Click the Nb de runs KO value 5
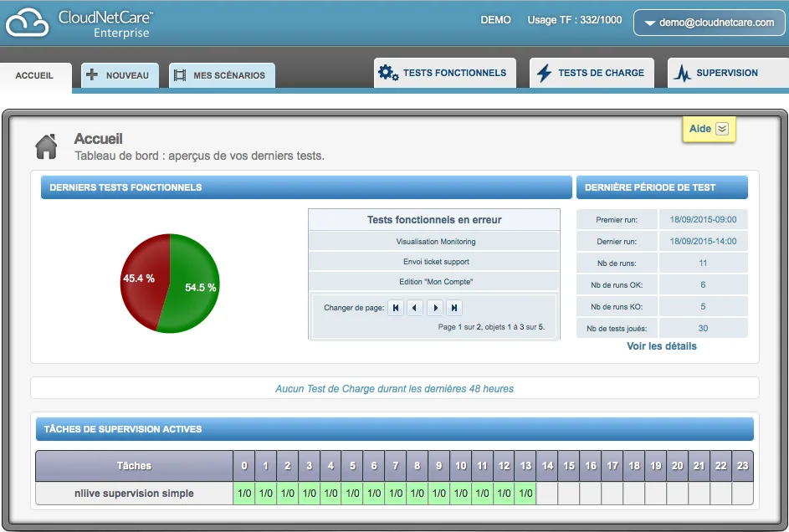 coord(703,306)
